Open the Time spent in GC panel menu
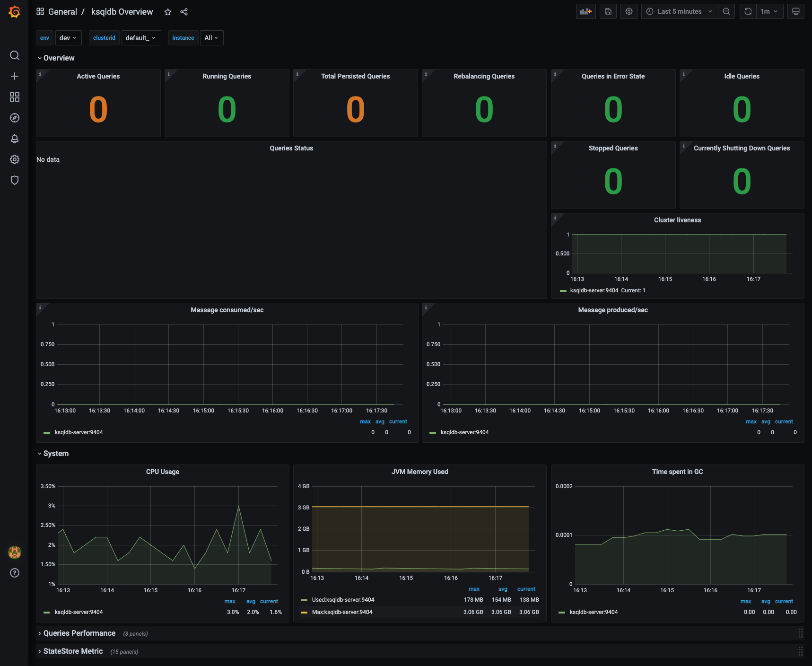 coord(678,472)
